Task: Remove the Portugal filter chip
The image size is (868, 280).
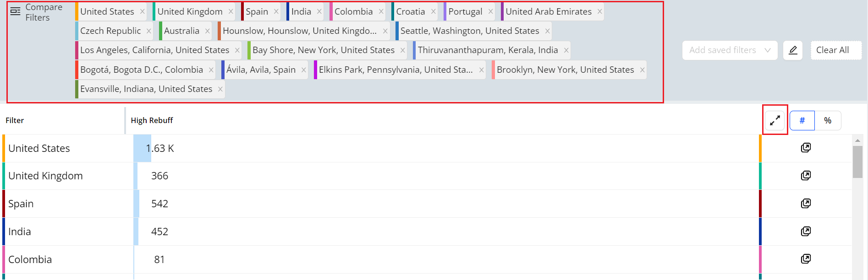Action: point(491,12)
